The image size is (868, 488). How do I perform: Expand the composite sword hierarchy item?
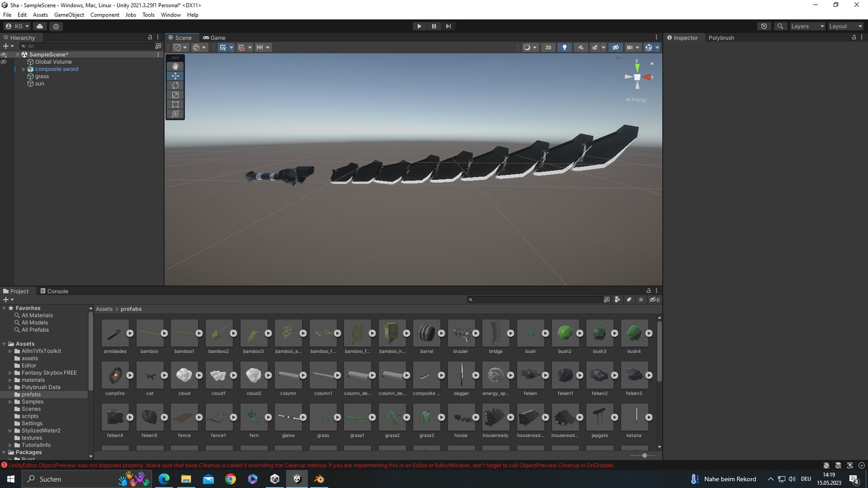point(23,69)
